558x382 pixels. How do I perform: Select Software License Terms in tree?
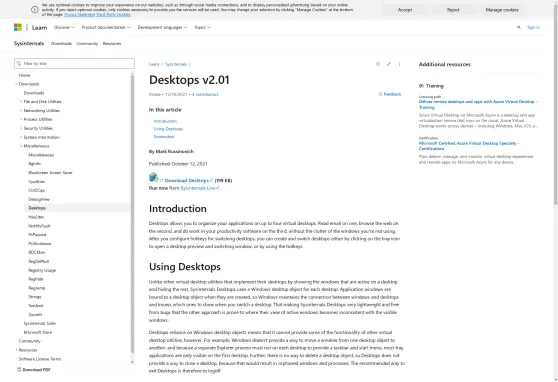[40, 359]
